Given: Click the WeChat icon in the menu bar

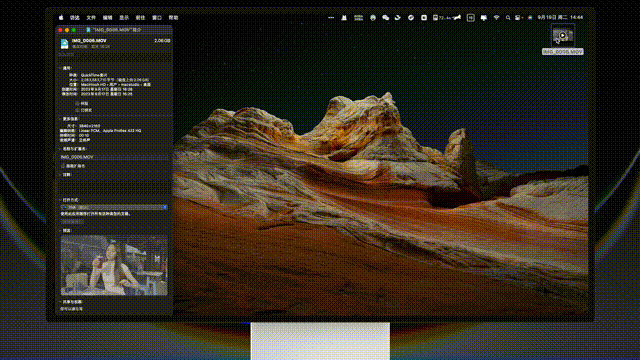Looking at the screenshot, I should [385, 18].
